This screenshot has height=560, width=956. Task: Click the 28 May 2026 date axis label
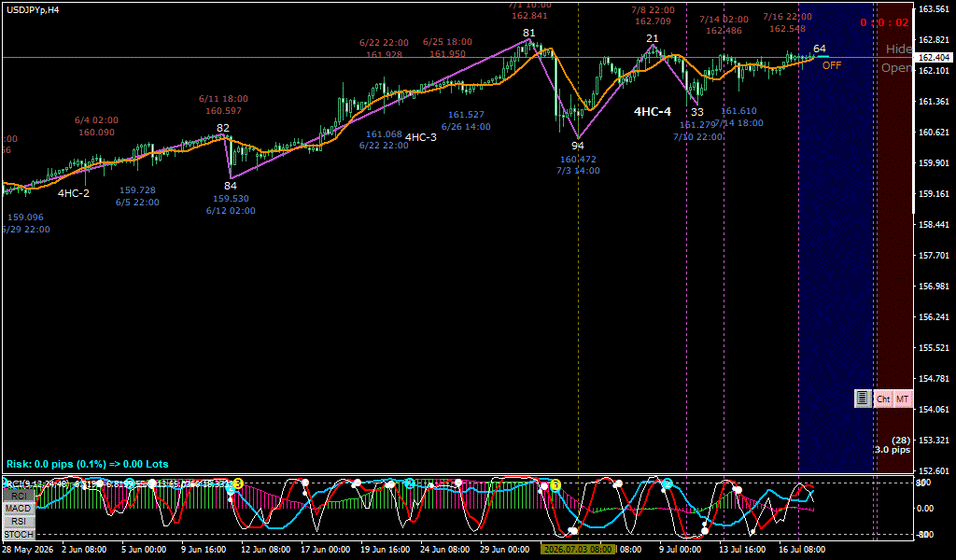tap(27, 549)
